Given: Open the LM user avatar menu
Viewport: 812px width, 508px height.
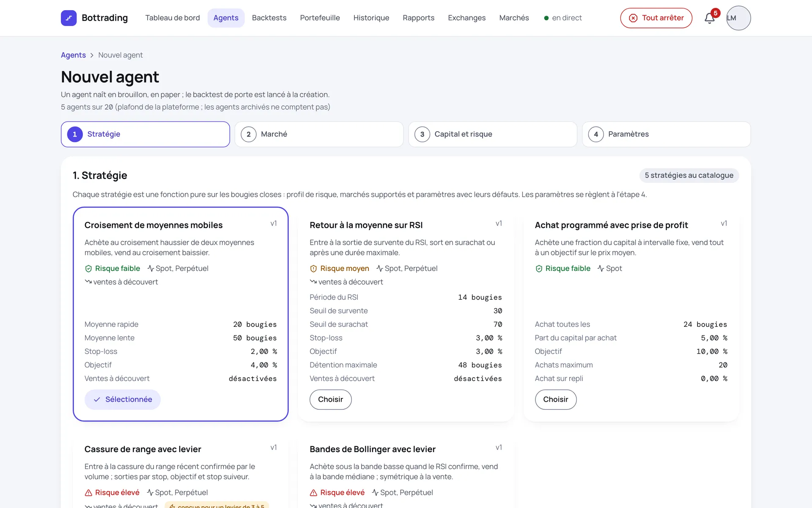Looking at the screenshot, I should (x=738, y=18).
